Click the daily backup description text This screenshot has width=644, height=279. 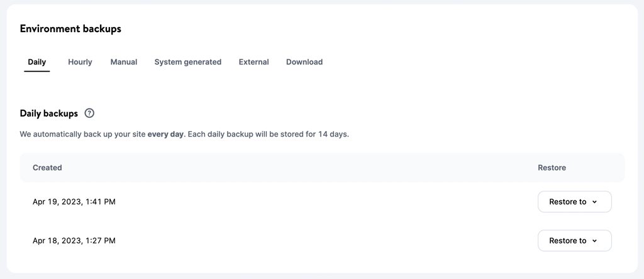pyautogui.click(x=184, y=135)
